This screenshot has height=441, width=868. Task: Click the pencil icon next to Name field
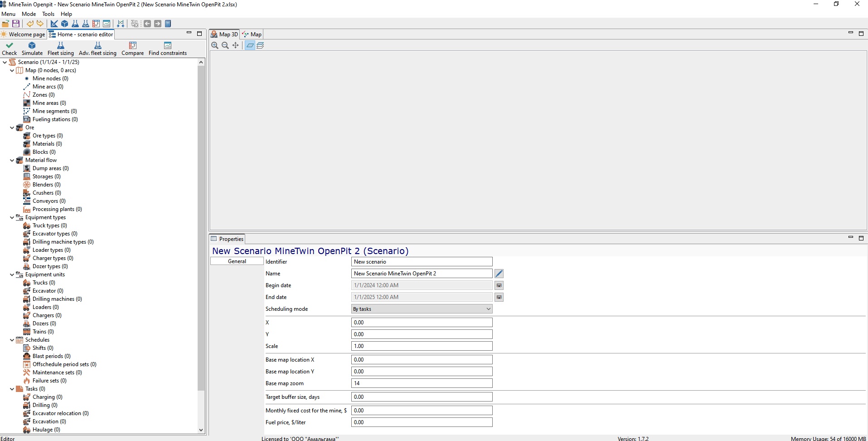click(499, 274)
